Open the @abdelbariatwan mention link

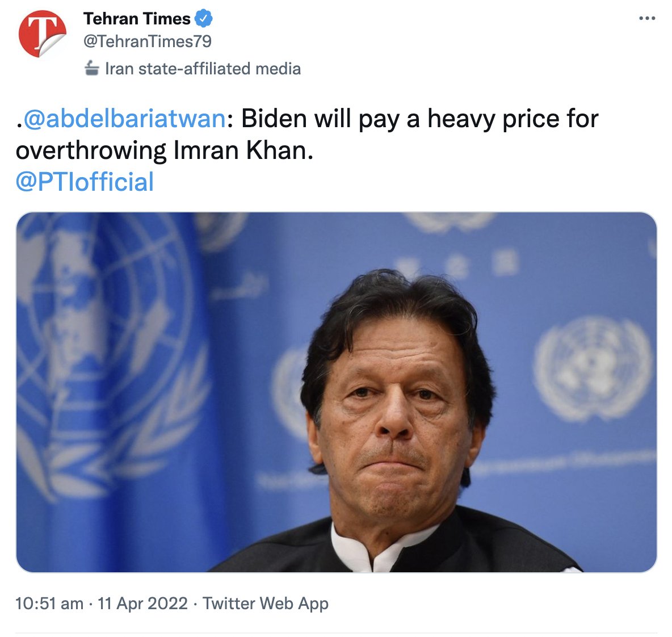click(124, 119)
